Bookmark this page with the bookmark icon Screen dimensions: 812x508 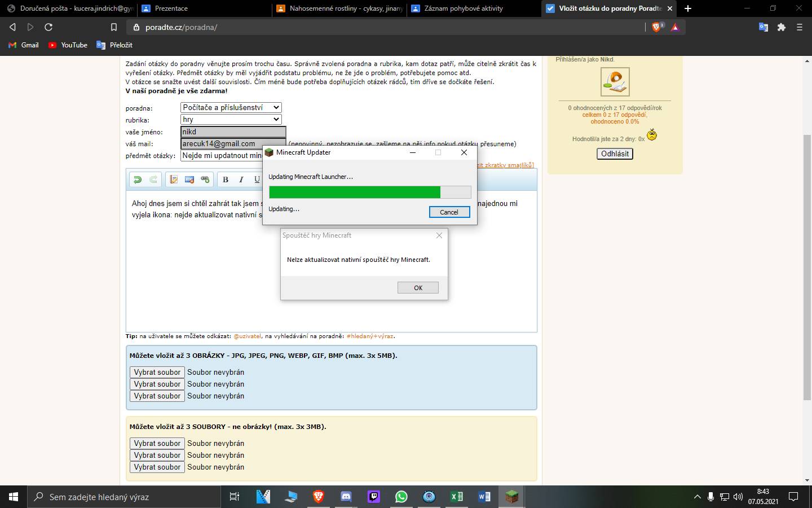coord(114,27)
